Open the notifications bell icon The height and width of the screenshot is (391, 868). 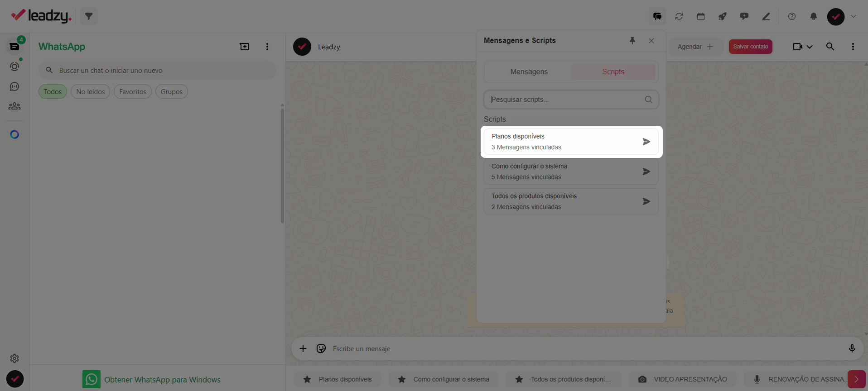[814, 16]
